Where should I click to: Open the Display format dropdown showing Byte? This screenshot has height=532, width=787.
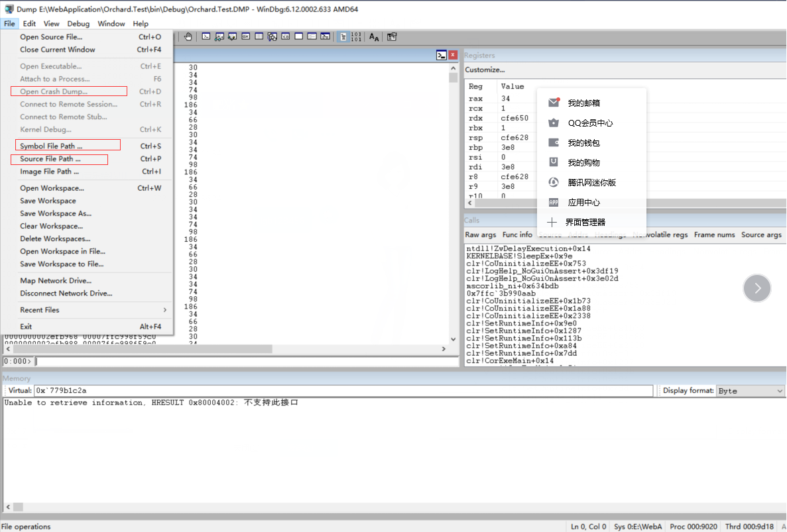point(750,390)
